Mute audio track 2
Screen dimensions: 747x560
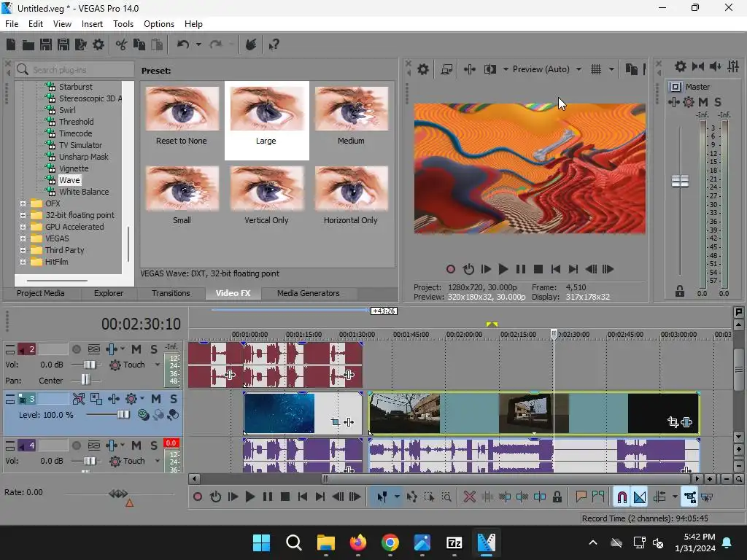(x=136, y=349)
